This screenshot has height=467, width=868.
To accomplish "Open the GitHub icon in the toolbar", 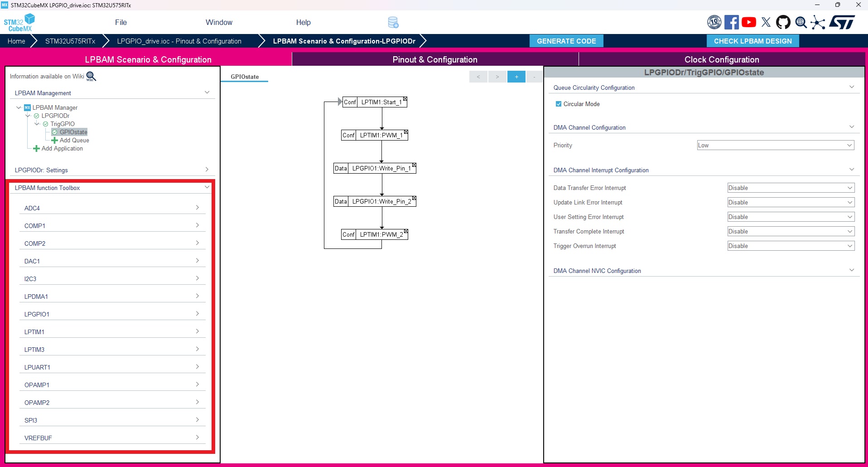I will tap(783, 22).
